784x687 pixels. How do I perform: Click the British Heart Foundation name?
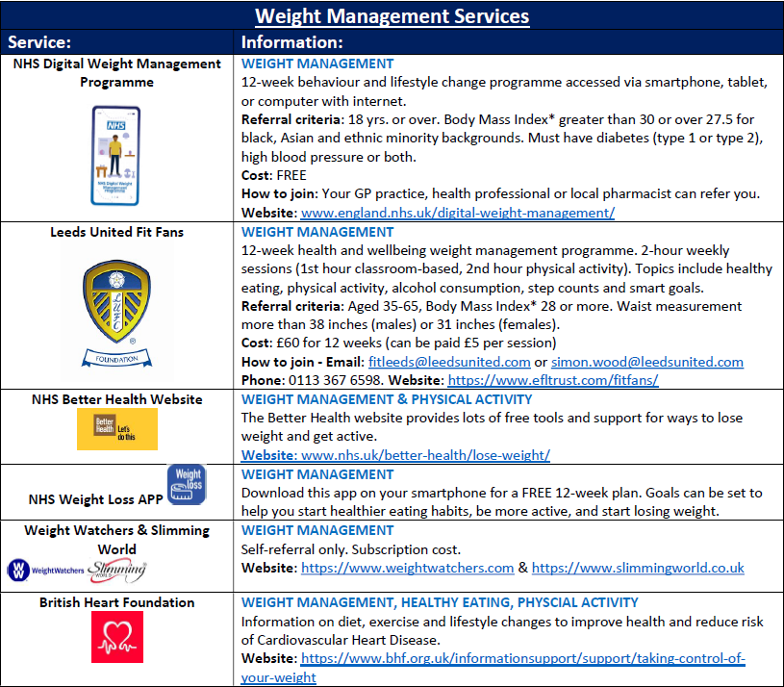pos(117,602)
